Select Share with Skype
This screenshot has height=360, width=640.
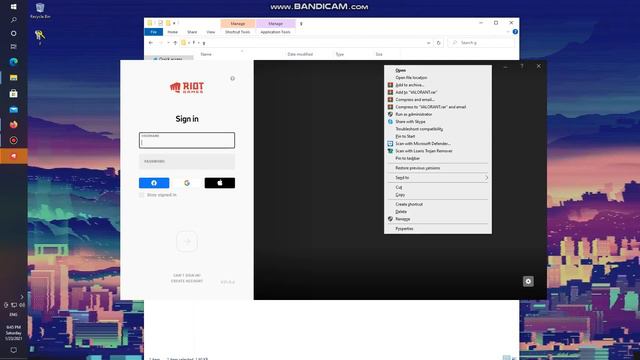point(438,122)
